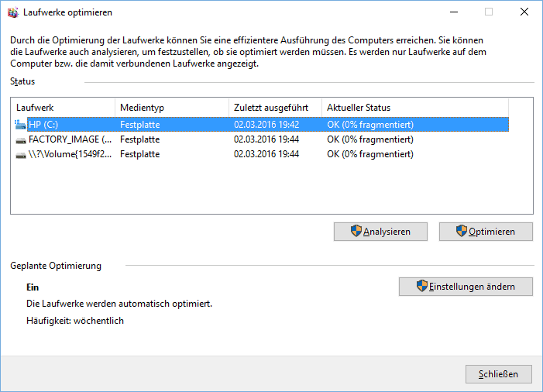
Task: Open Einstellungen ändern
Action: (466, 287)
